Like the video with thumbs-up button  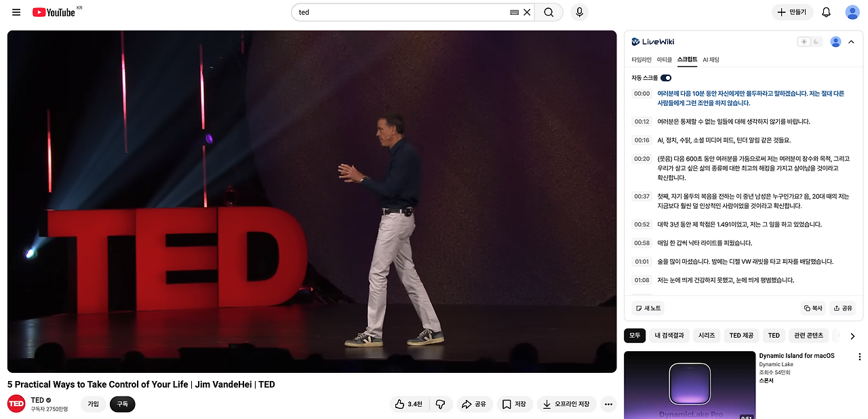click(409, 404)
